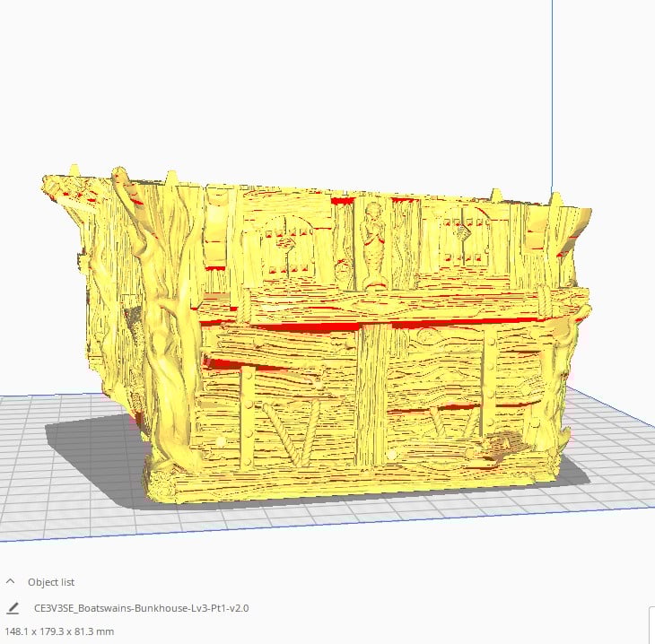This screenshot has height=644, width=655.
Task: Click the pencil edit icon beside the file name
Action: [13, 608]
